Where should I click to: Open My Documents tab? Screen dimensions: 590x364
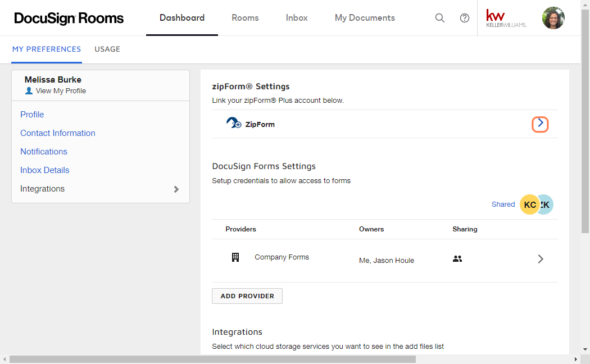click(365, 17)
